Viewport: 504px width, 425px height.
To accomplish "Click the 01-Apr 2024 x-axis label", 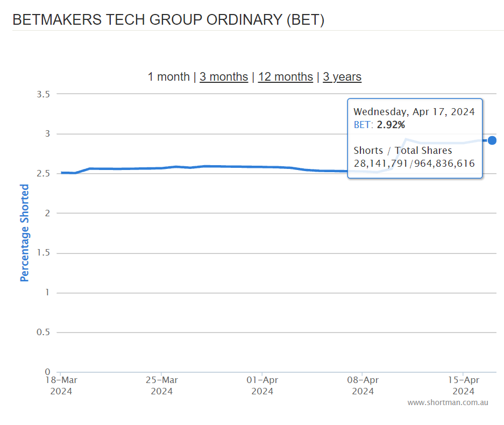I will 262,385.
